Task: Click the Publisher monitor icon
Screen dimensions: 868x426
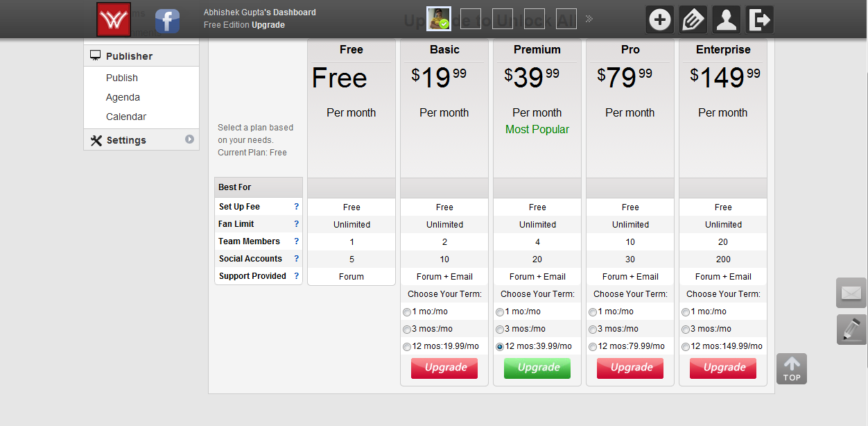Action: click(x=96, y=56)
